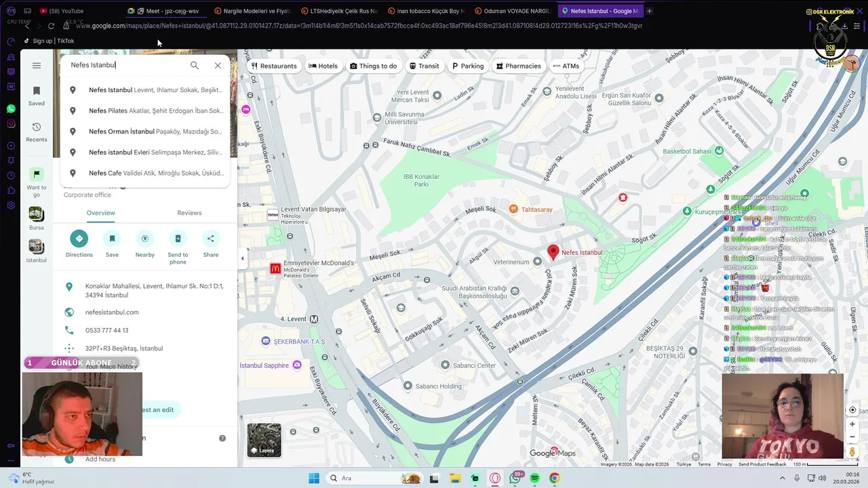The height and width of the screenshot is (488, 868).
Task: Click the address bar URL
Action: (359, 26)
